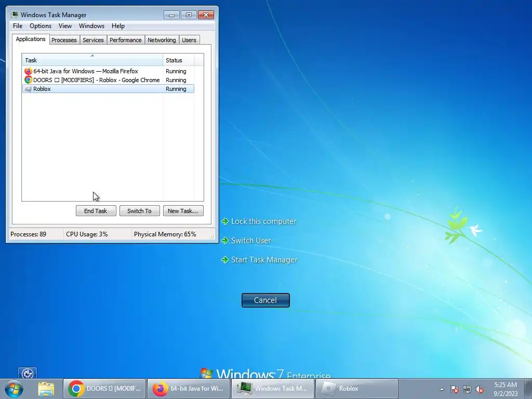Click the Firefox icon in the task list
This screenshot has width=532, height=399.
pyautogui.click(x=28, y=71)
